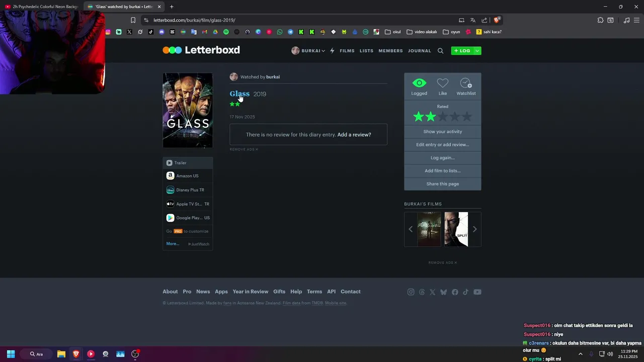Click the green LOG button
Screen dimensions: 644x362
(x=462, y=51)
